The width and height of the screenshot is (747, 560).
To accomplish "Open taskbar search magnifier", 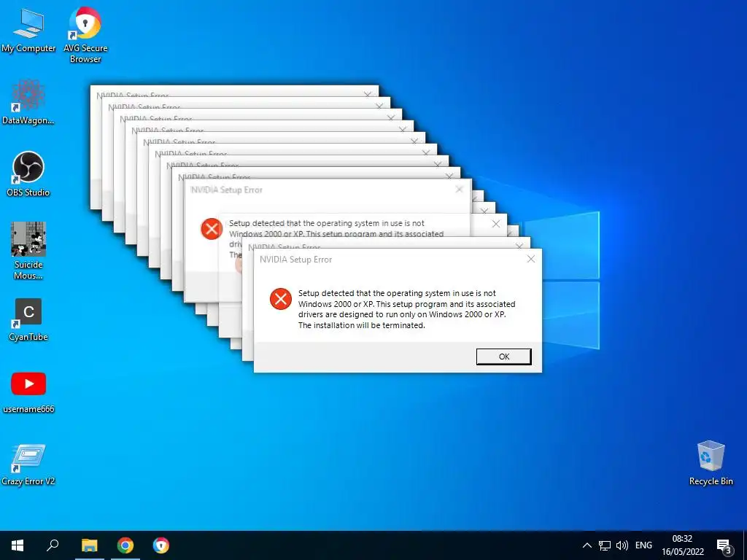I will [x=53, y=545].
